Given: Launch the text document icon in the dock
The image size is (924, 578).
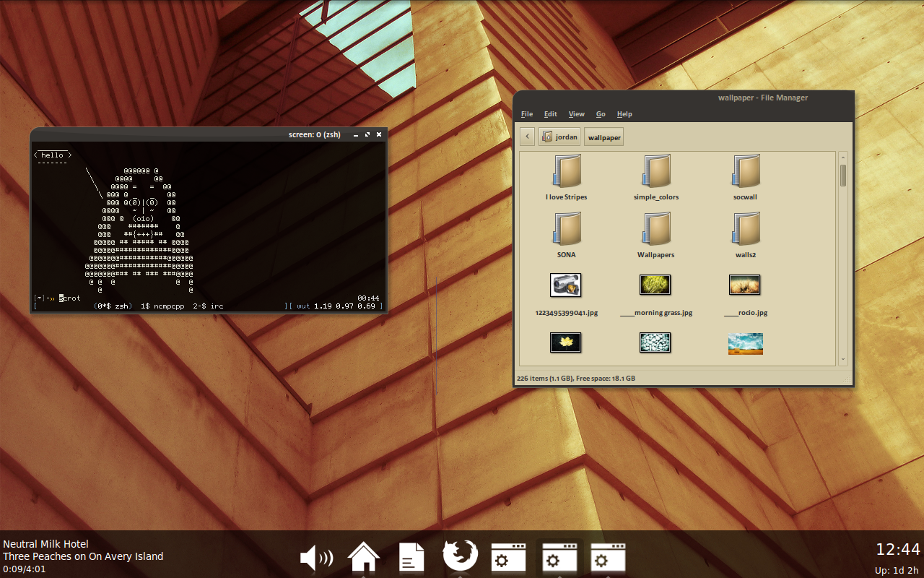Looking at the screenshot, I should click(411, 558).
